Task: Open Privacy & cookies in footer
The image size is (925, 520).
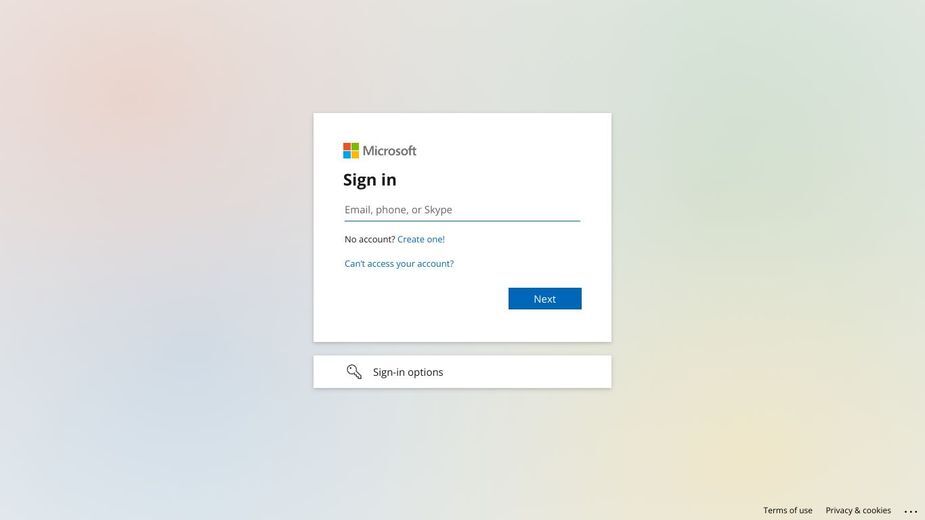Action: [858, 511]
